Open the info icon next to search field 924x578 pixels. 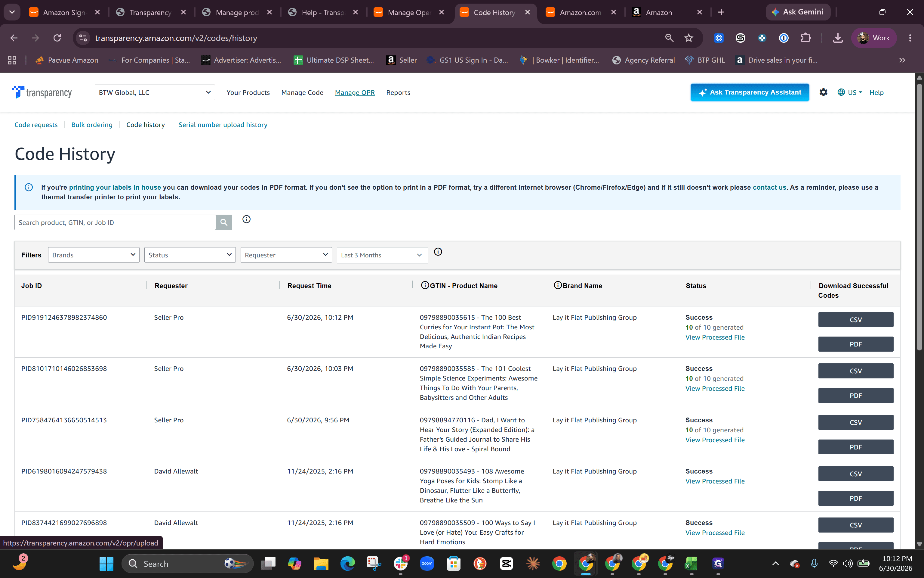[247, 219]
